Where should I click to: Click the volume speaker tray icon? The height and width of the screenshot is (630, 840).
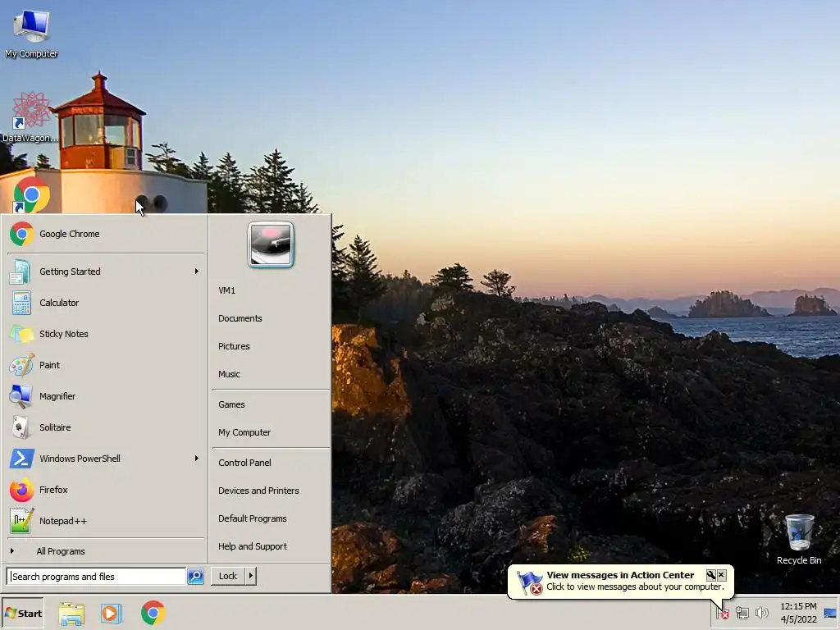(761, 613)
